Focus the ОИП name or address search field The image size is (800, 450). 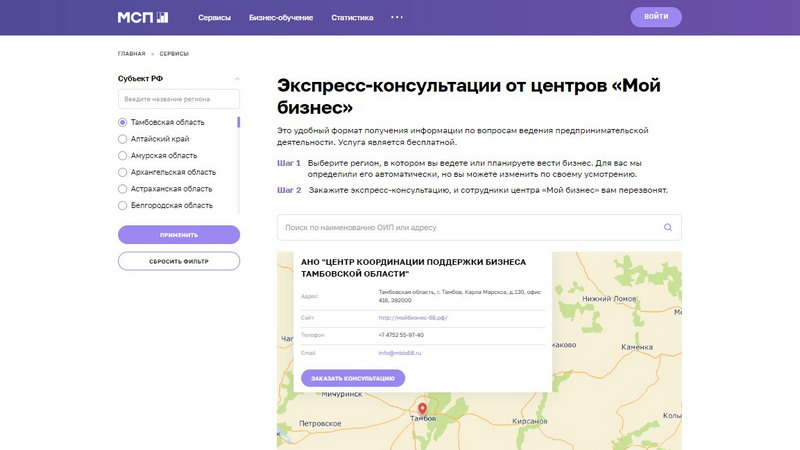(x=479, y=228)
